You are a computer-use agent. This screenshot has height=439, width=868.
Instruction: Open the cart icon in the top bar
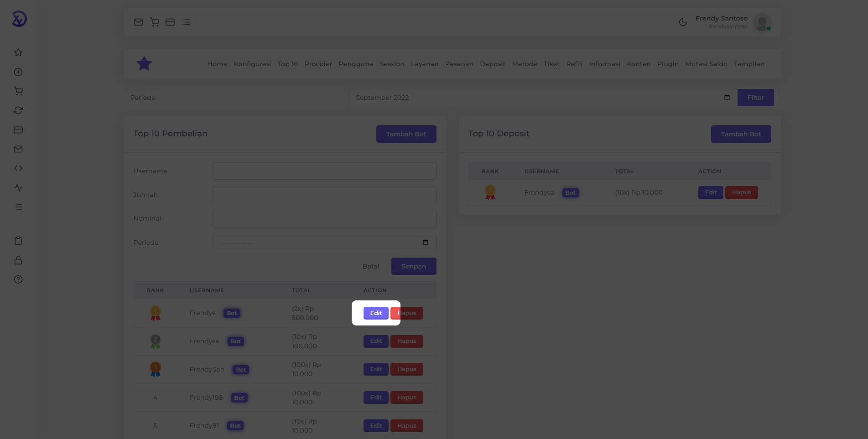click(154, 22)
